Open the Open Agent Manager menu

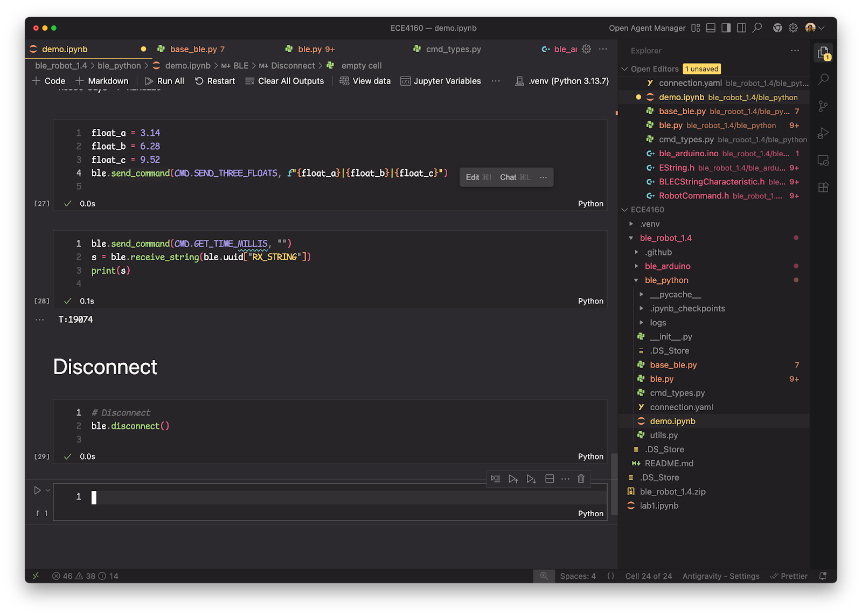647,27
